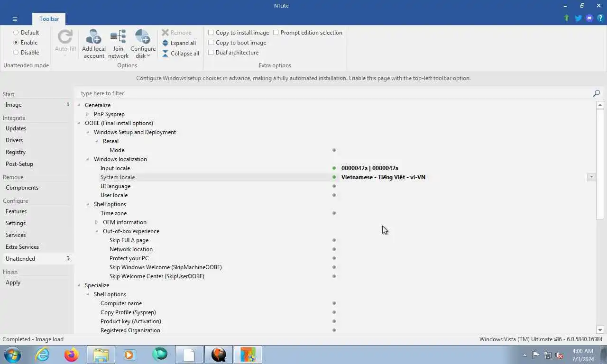The width and height of the screenshot is (607, 364).
Task: Show hidden tray icons arrow
Action: pyautogui.click(x=524, y=355)
